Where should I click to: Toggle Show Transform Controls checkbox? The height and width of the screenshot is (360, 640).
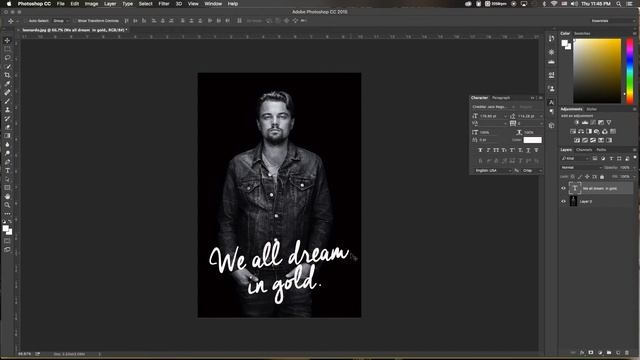(x=75, y=21)
